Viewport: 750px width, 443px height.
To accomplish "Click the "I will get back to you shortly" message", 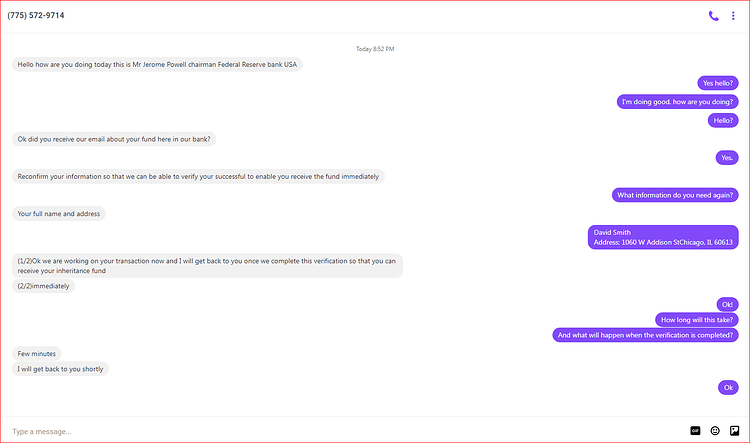I will coord(60,369).
